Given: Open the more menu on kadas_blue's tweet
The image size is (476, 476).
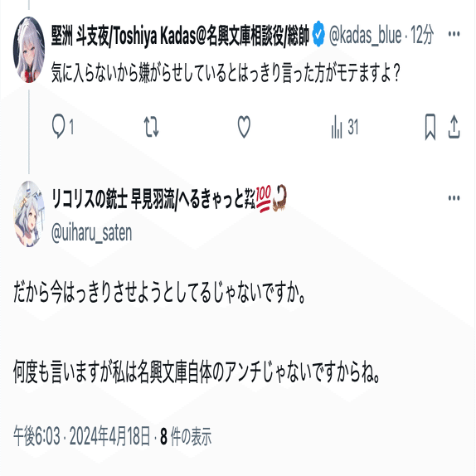Looking at the screenshot, I should pos(454,34).
